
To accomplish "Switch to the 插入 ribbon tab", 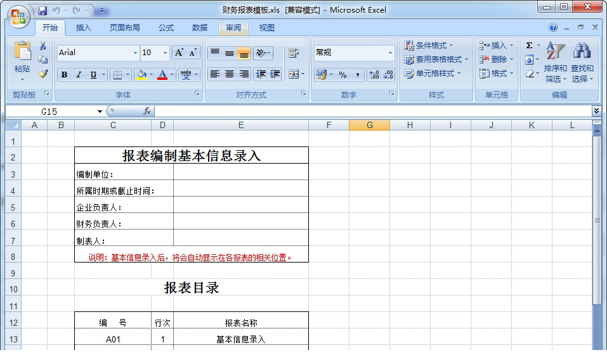I will click(x=84, y=28).
